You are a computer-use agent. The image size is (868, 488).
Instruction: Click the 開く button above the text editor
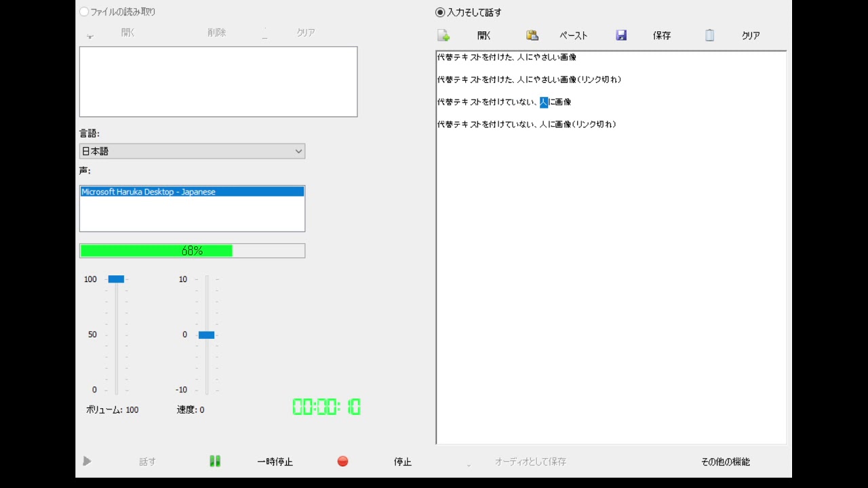(484, 36)
